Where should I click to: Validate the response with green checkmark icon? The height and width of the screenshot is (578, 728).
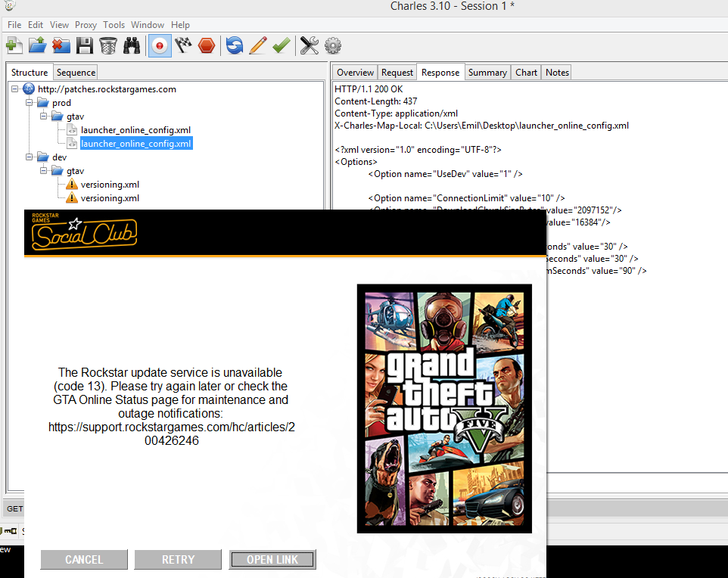[282, 45]
